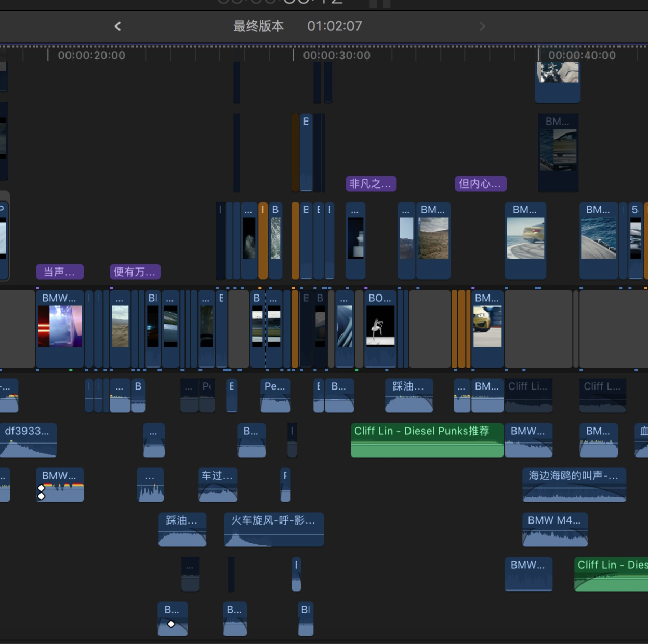Select the purple title clip 非凡之…
The image size is (648, 644).
pyautogui.click(x=371, y=183)
